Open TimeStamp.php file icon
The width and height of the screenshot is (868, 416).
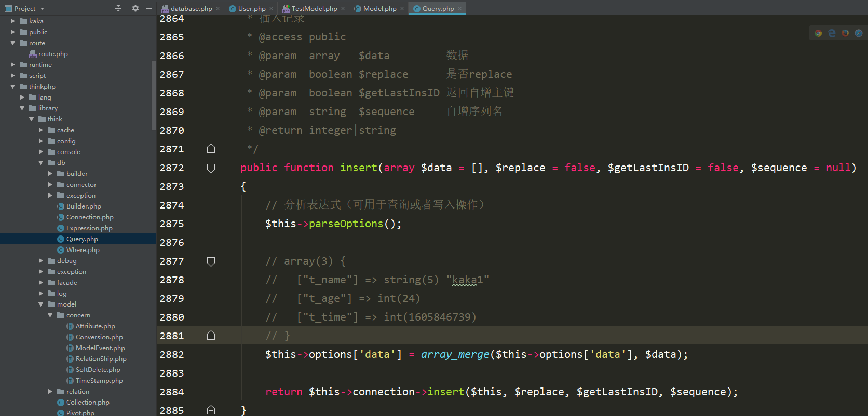click(x=70, y=381)
